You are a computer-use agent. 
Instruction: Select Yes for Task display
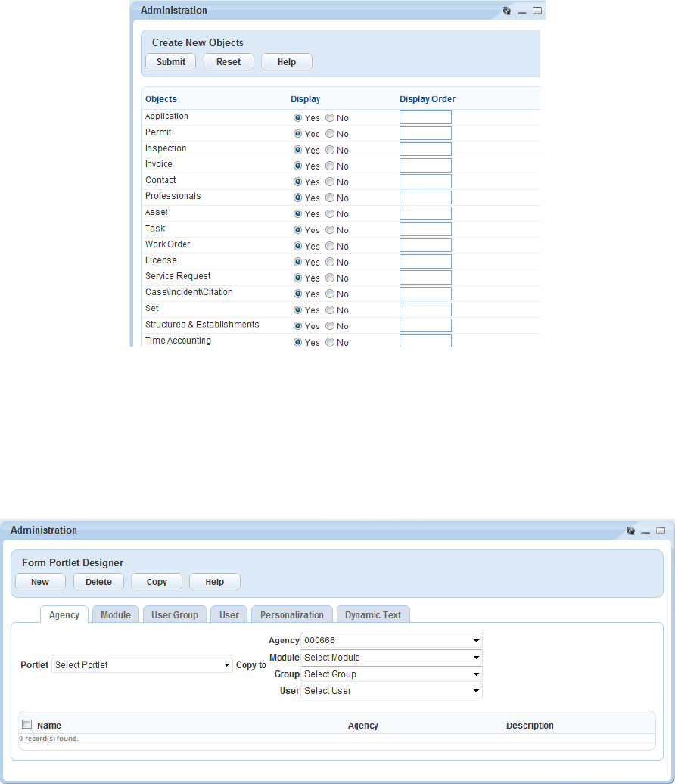[297, 229]
